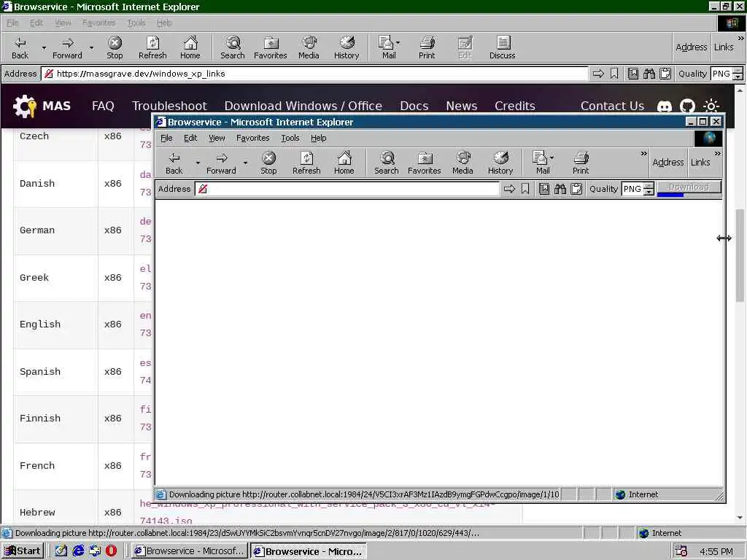
Task: Launch Opera from quick launch
Action: coord(111,551)
